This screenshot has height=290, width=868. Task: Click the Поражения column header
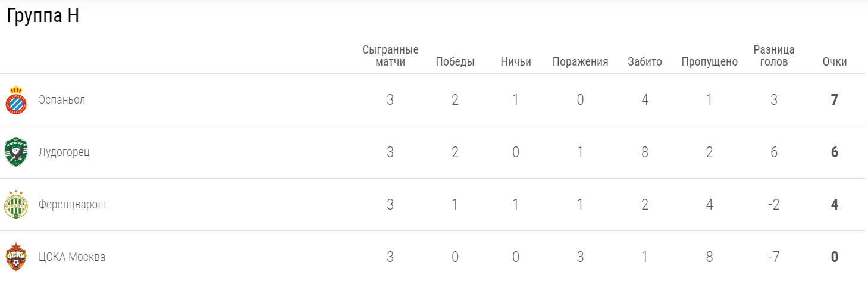(580, 62)
